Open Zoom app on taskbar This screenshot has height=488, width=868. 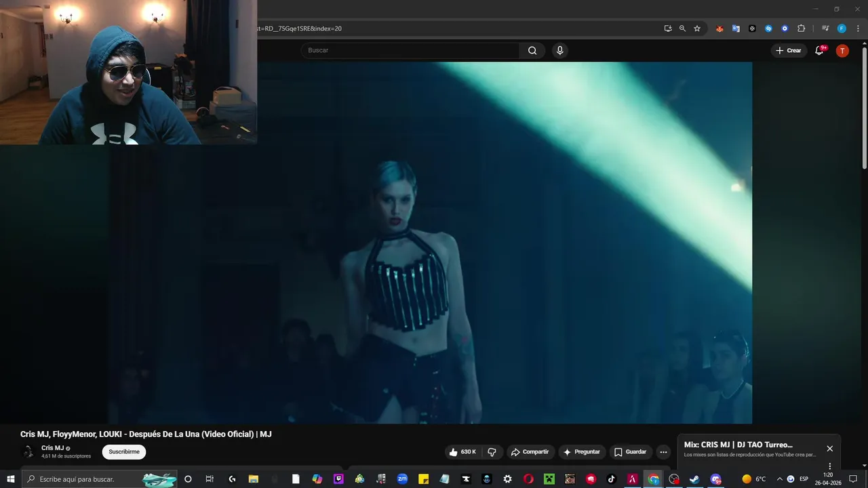click(402, 479)
